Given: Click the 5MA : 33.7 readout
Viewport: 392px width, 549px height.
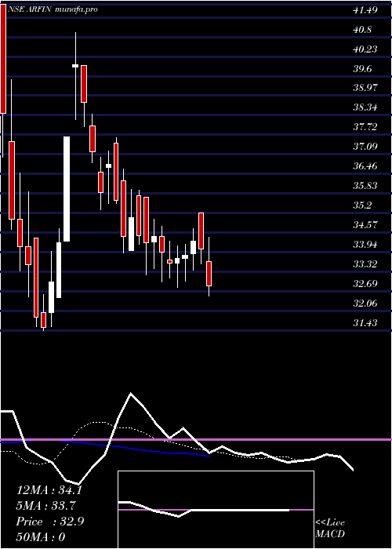Looking at the screenshot, I should pos(45,506).
